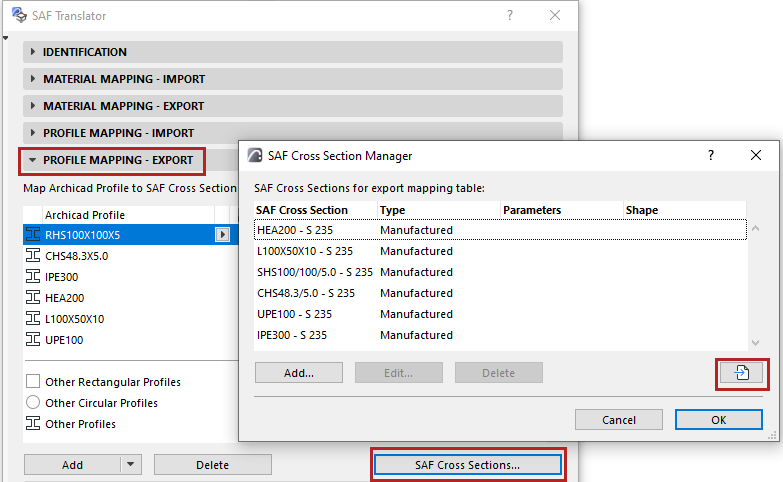The image size is (783, 482).
Task: Click the IPE300 profile icon
Action: pyautogui.click(x=33, y=276)
